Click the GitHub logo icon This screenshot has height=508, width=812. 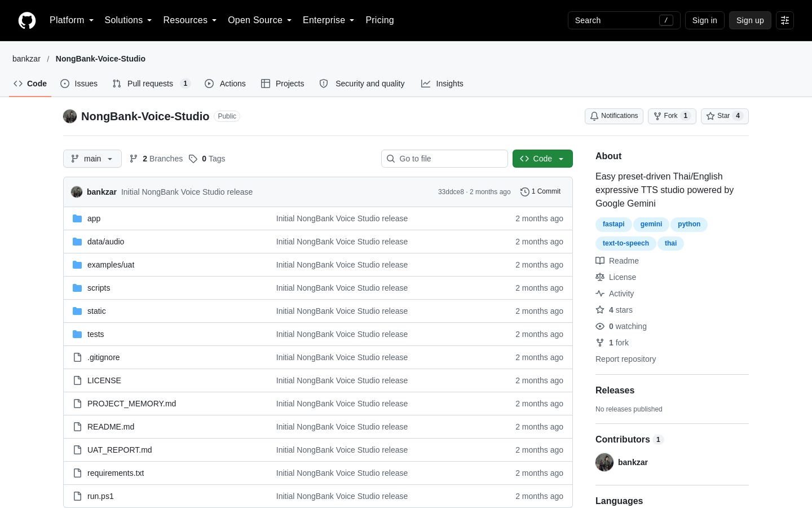[x=27, y=20]
